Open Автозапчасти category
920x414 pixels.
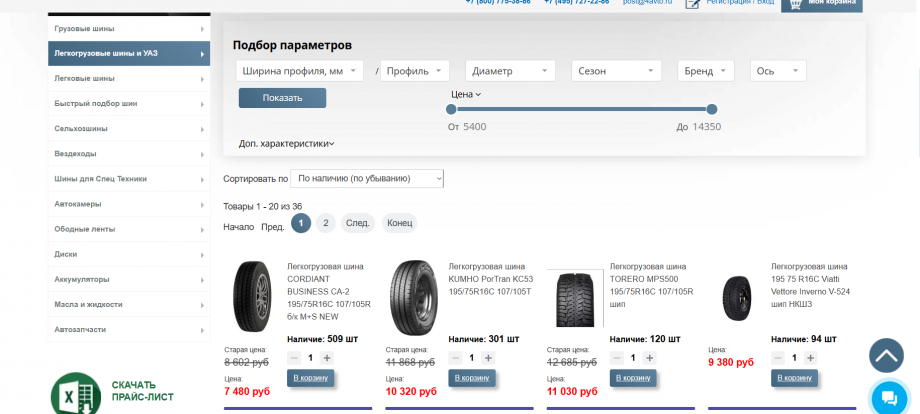129,330
